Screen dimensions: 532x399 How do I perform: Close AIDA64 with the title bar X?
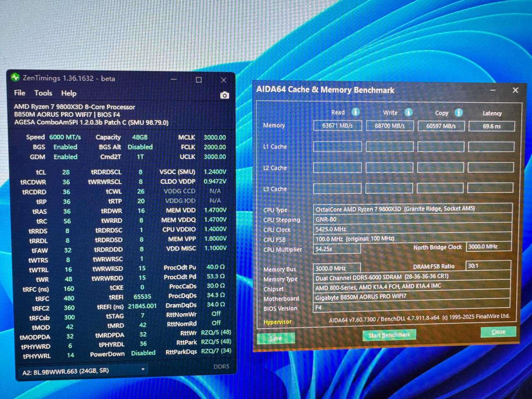[x=515, y=90]
